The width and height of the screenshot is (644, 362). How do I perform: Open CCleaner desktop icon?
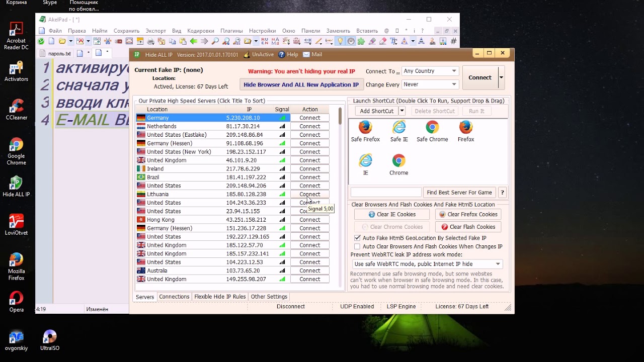pos(16,110)
